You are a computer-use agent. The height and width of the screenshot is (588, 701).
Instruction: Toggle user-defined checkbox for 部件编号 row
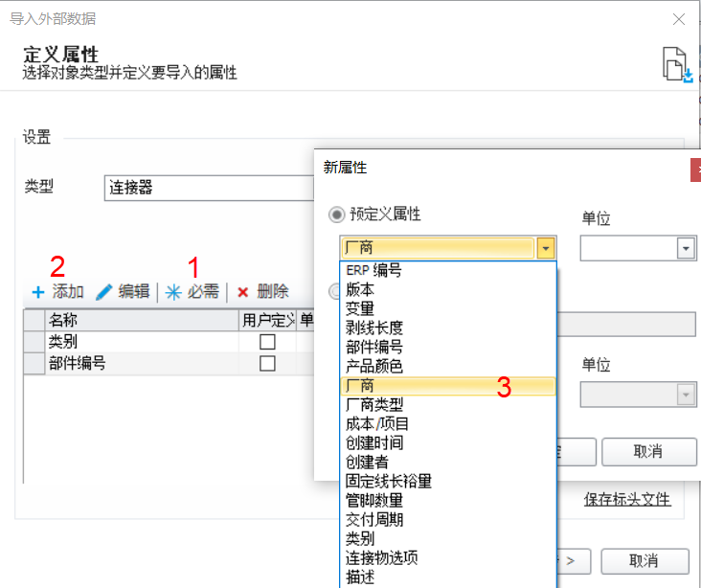tap(267, 364)
